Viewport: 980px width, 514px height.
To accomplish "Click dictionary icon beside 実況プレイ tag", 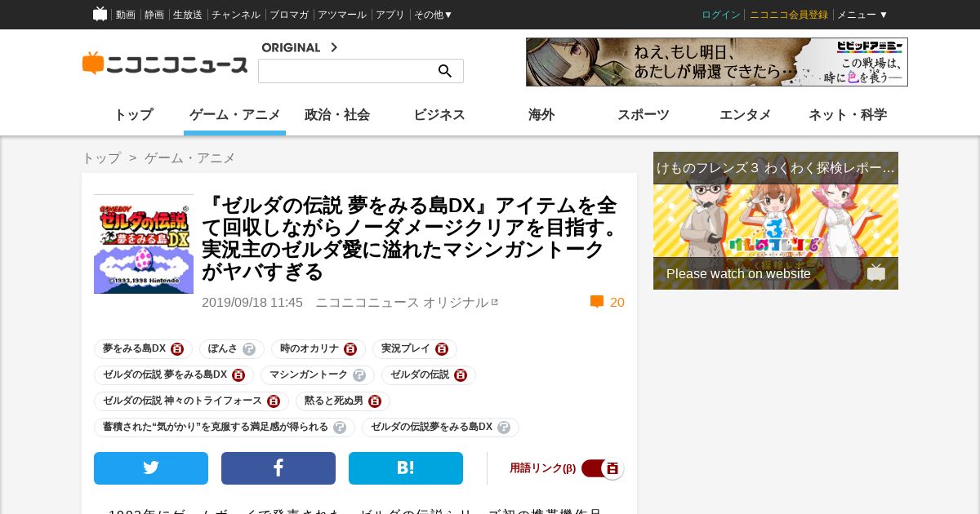I will (442, 349).
